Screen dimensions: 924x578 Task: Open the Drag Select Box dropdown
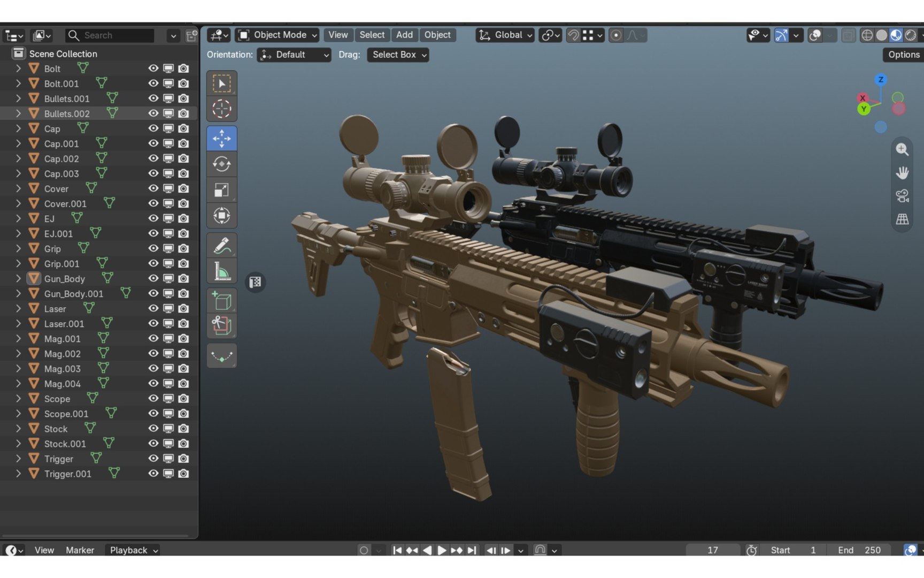[398, 55]
